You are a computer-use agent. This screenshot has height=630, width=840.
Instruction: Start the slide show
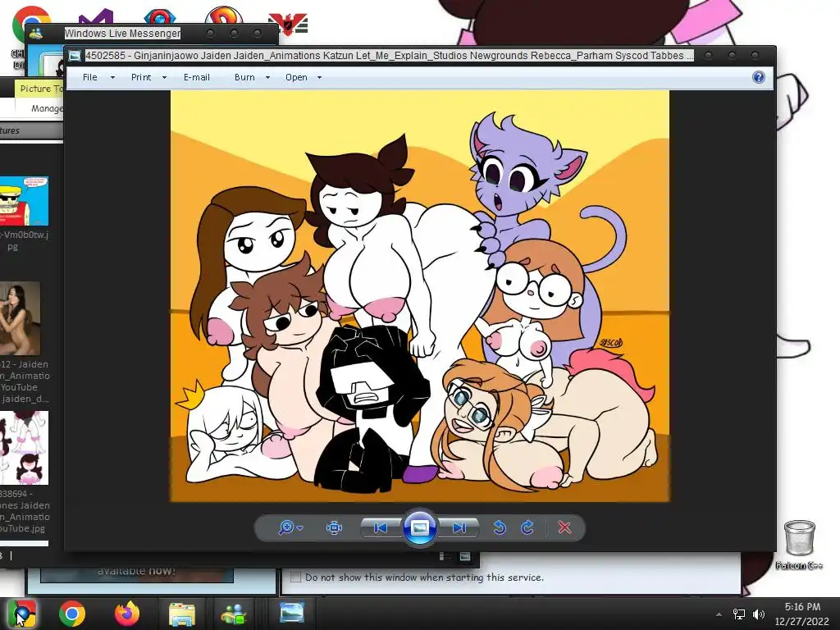(419, 527)
